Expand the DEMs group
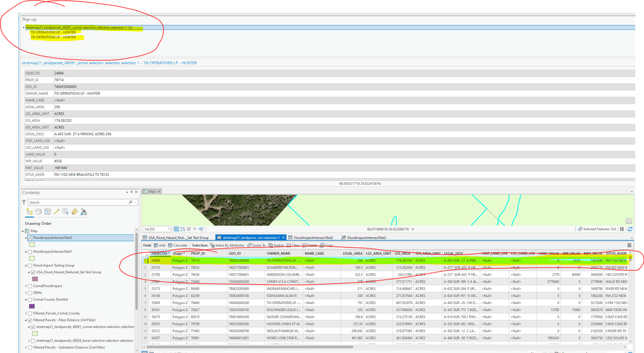The height and width of the screenshot is (353, 644). [x=26, y=292]
